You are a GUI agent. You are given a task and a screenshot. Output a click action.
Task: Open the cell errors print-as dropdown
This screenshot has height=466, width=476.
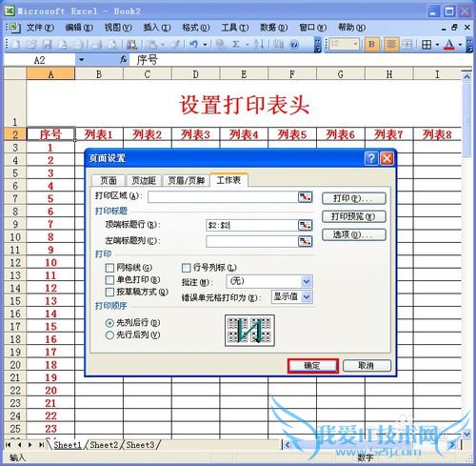click(307, 297)
